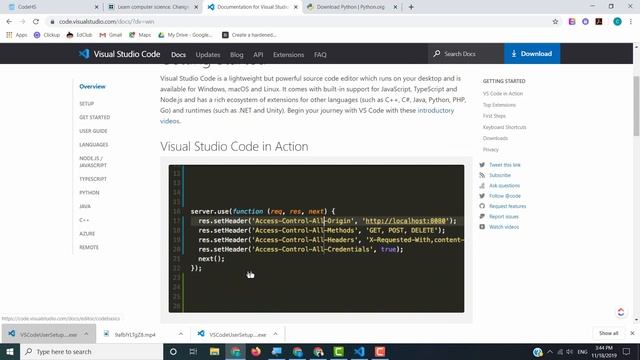
Task: Open the Chrome profile avatar
Action: 617,22
